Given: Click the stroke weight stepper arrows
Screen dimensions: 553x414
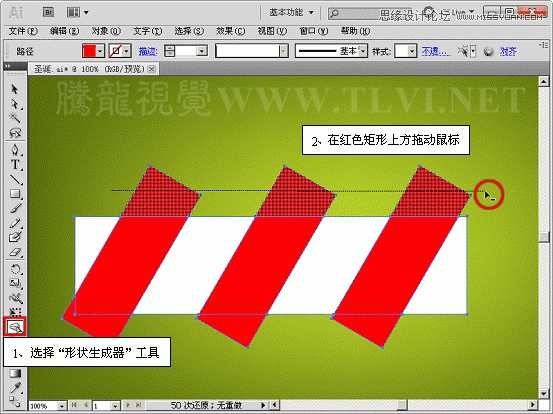Looking at the screenshot, I should [x=170, y=51].
